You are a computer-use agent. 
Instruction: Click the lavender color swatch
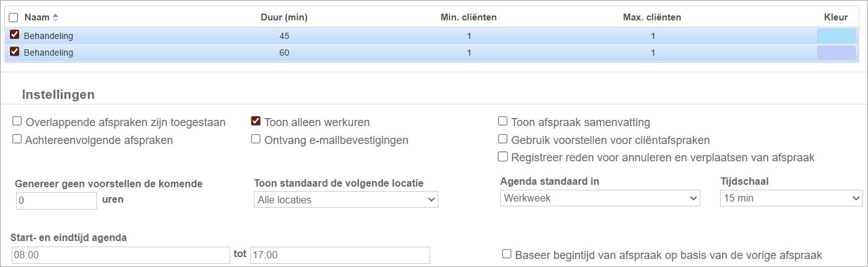point(836,53)
